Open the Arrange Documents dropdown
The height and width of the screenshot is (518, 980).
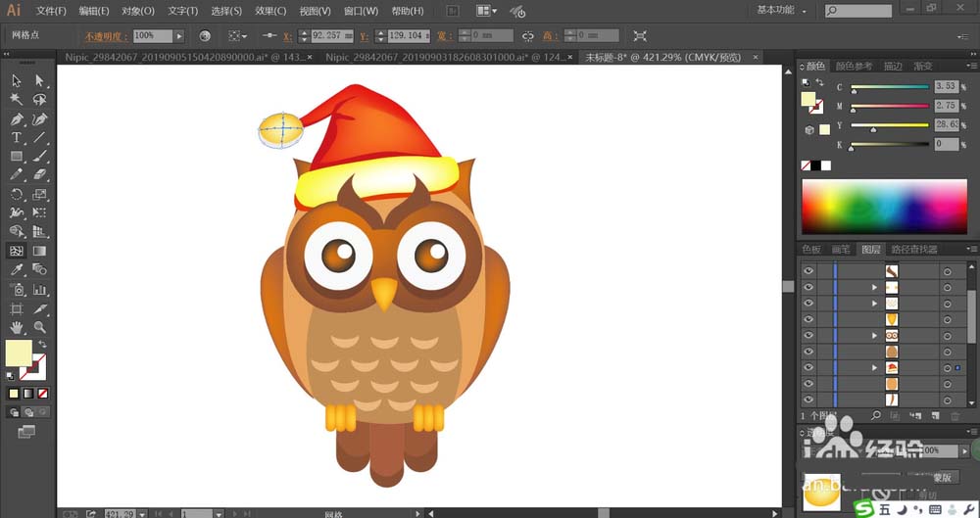pos(486,11)
